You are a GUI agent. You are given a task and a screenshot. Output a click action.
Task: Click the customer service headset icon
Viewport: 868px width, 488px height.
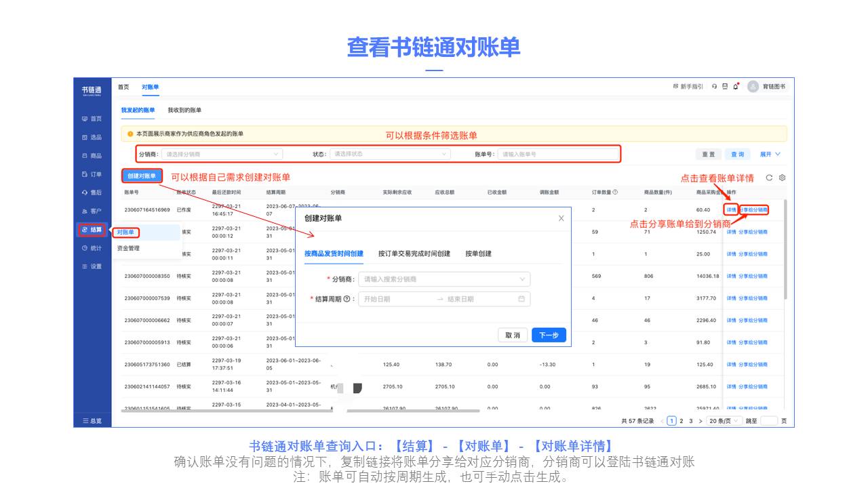tap(715, 87)
